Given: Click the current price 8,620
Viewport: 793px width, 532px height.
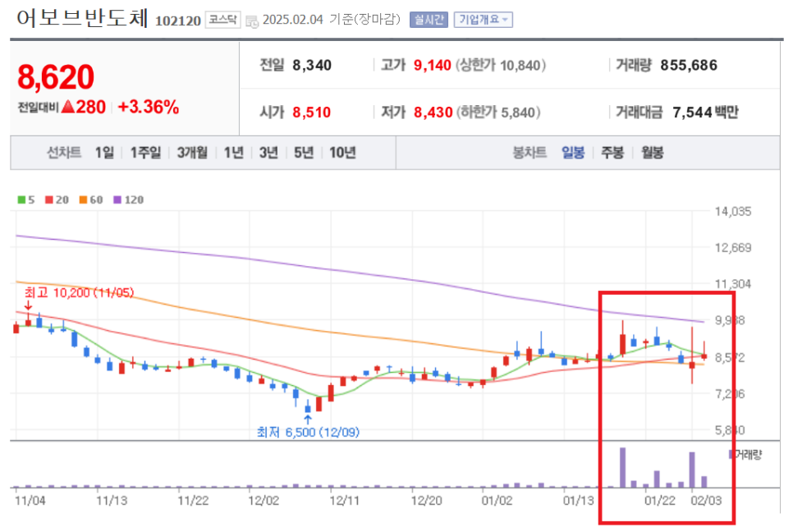Looking at the screenshot, I should click(x=56, y=77).
